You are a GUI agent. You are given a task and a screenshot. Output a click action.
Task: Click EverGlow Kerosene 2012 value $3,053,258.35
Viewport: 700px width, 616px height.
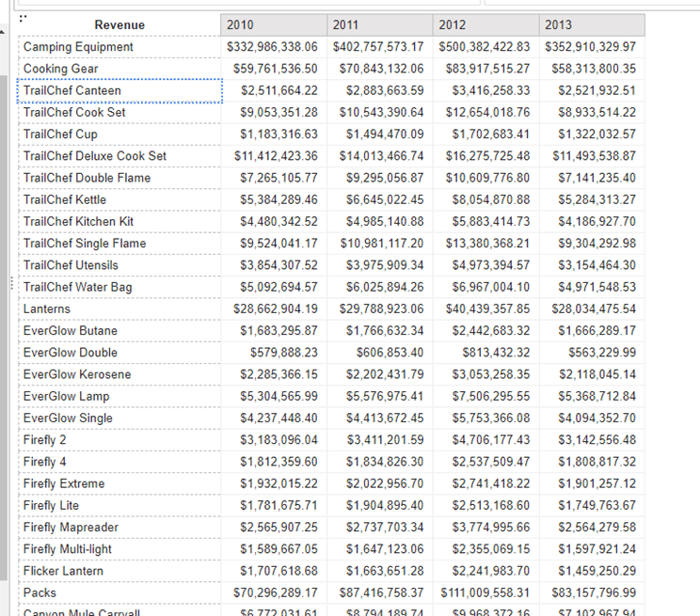pos(491,374)
